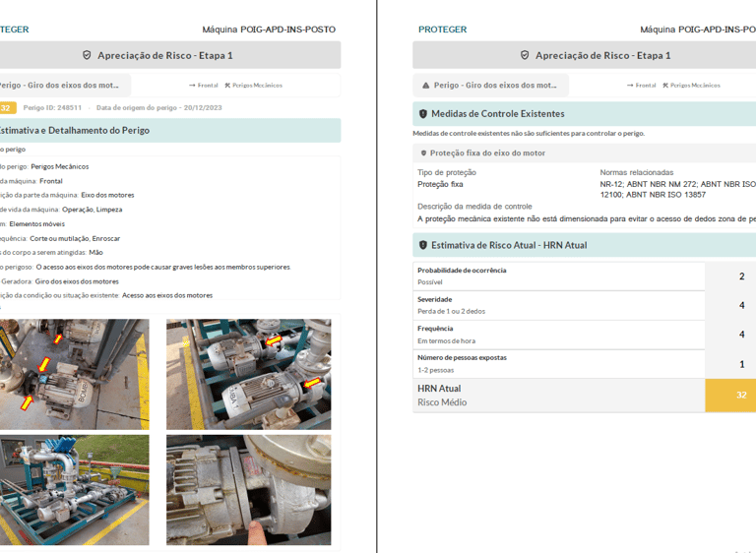Open the bottom-left photo of pump skid overview
756x553 pixels.
click(74, 490)
